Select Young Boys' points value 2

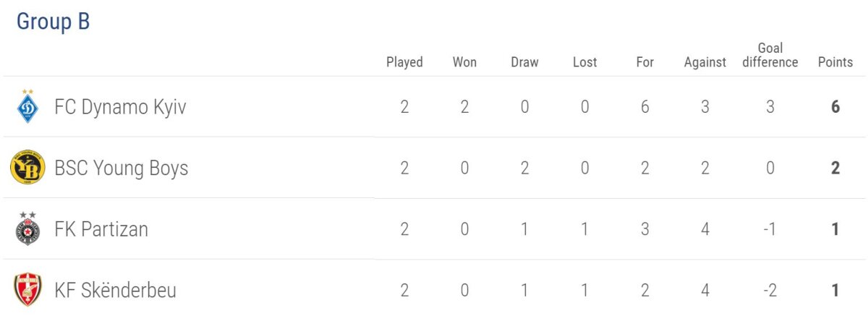(x=835, y=168)
